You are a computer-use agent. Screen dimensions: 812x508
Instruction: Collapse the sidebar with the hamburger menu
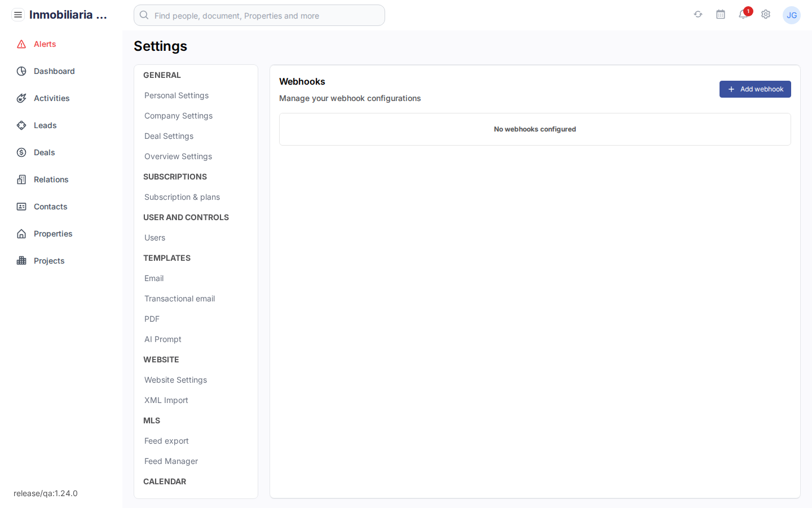(x=18, y=15)
